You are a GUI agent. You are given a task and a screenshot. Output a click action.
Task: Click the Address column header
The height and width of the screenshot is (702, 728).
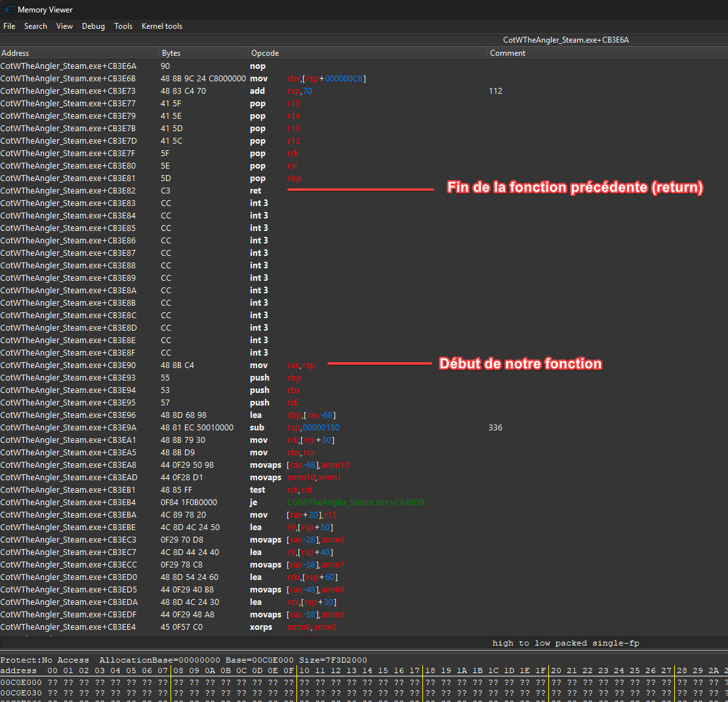pyautogui.click(x=79, y=53)
